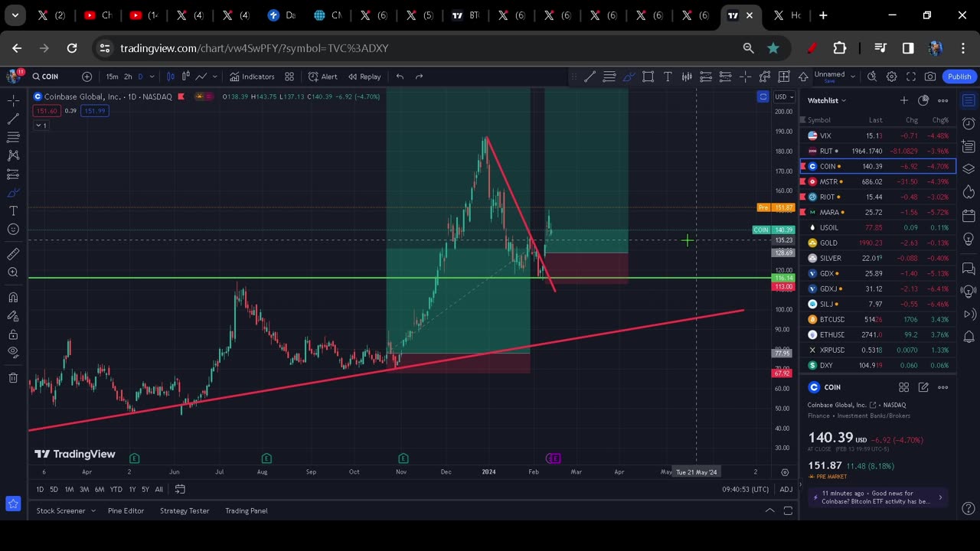
Task: Create an Alert from top toolbar
Action: (x=322, y=77)
